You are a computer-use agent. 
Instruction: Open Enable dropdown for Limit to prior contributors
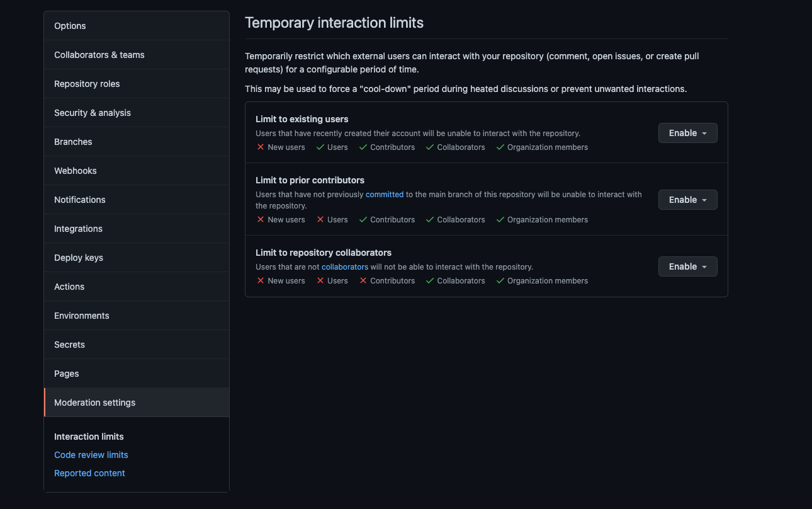point(687,200)
